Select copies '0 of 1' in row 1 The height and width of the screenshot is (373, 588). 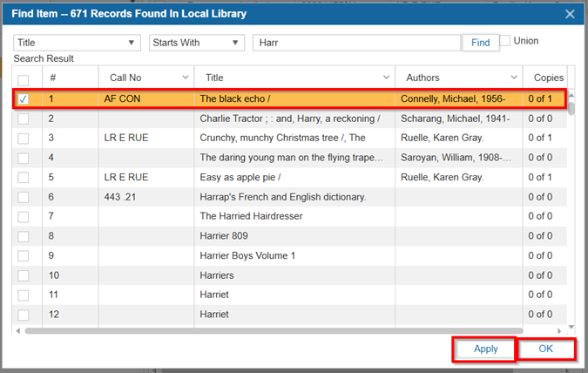[540, 99]
